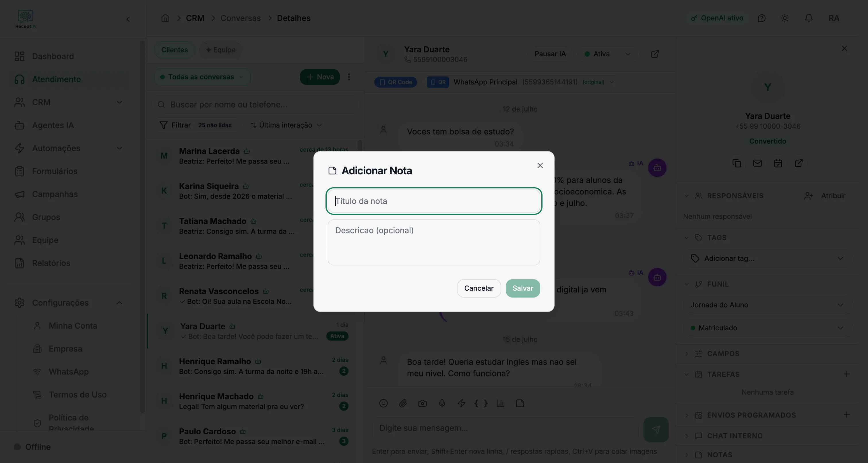Save the note with Salvar button
This screenshot has width=868, height=463.
(x=523, y=288)
